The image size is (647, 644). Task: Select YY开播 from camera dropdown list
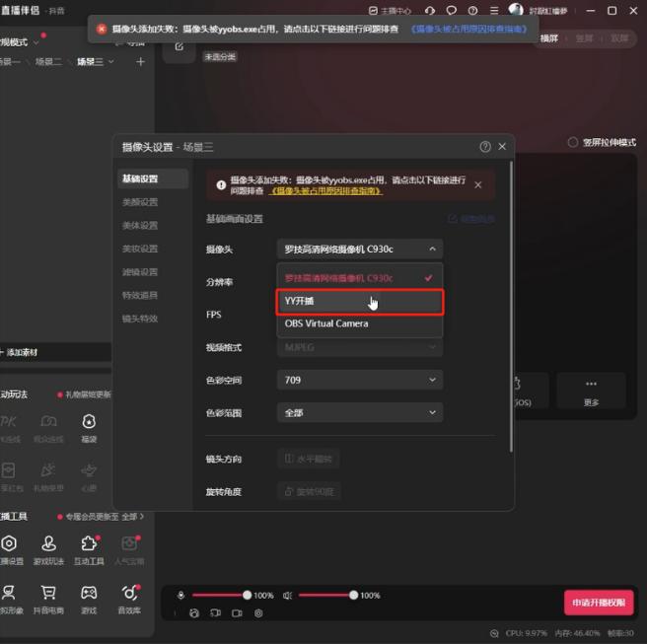pyautogui.click(x=359, y=301)
